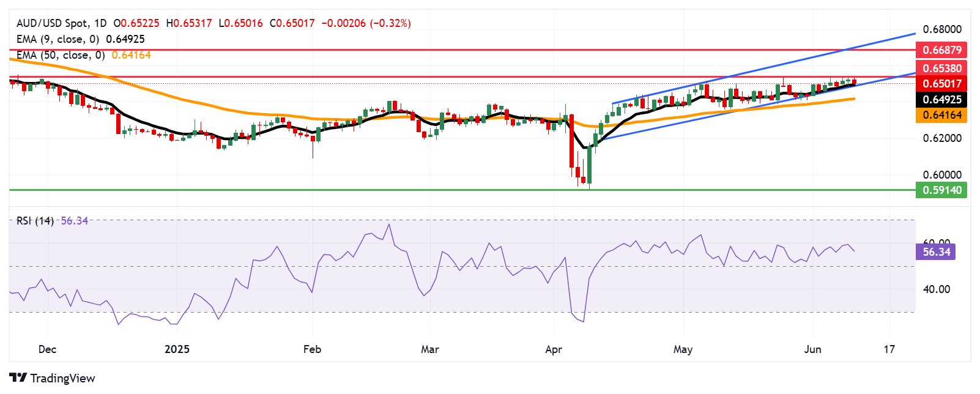The image size is (980, 394).
Task: Click the AUD/USD Spot symbol title
Action: click(53, 23)
